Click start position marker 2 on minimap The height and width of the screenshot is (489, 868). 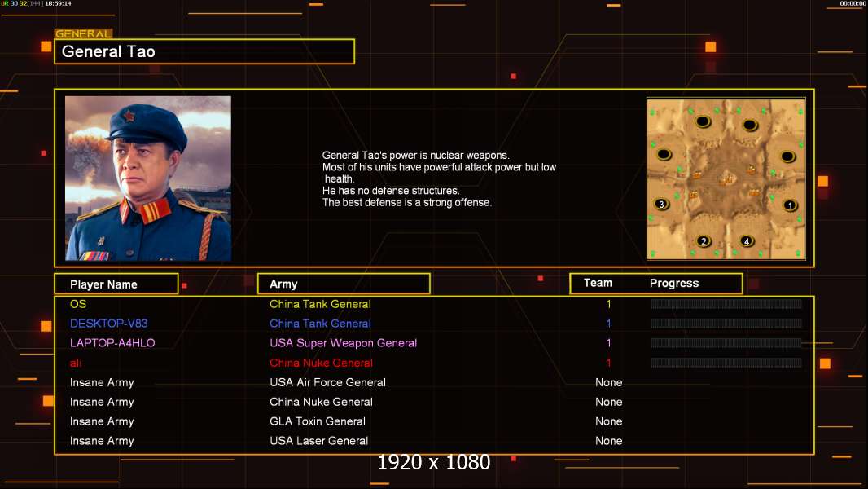tap(704, 241)
